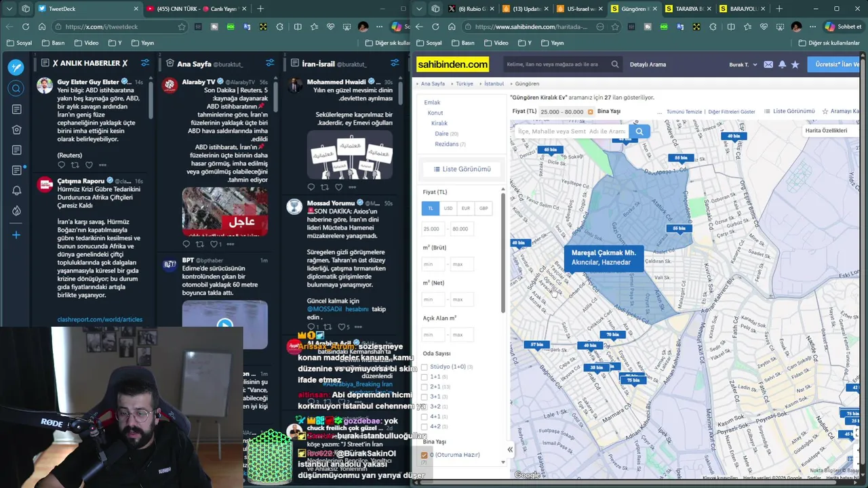Switch to the TARABYA tab
The width and height of the screenshot is (868, 488).
687,9
